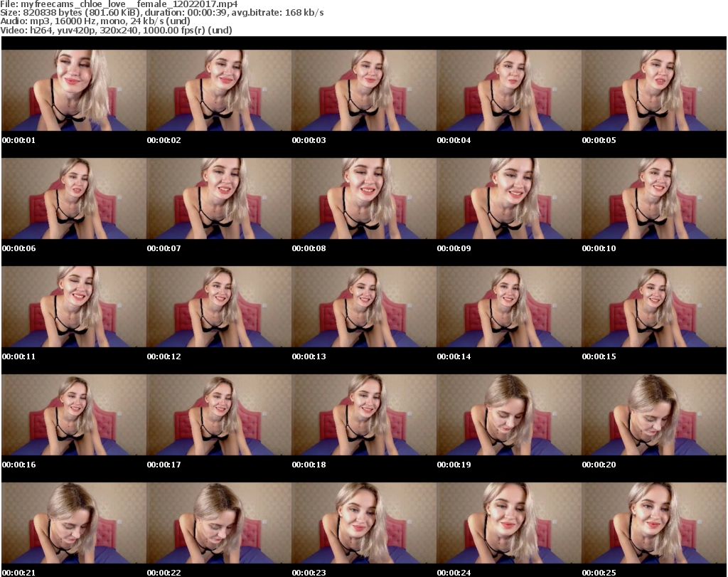Image resolution: width=728 pixels, height=577 pixels.
Task: Choose the frame thumbnail for 00:00:25
Action: click(654, 523)
